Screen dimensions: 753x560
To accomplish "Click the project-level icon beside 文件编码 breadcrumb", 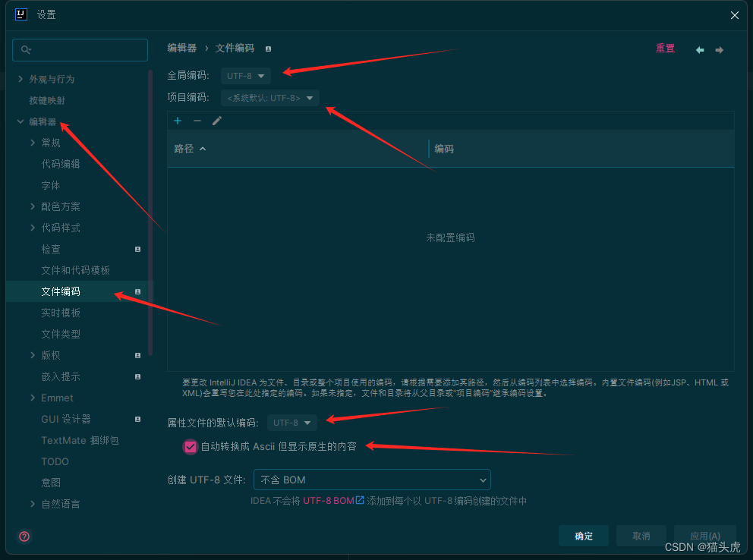I will click(269, 49).
